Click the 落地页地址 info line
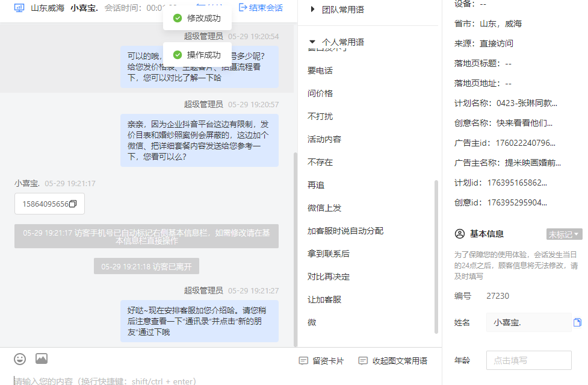Viewport: 588px width, 385px height. (483, 83)
